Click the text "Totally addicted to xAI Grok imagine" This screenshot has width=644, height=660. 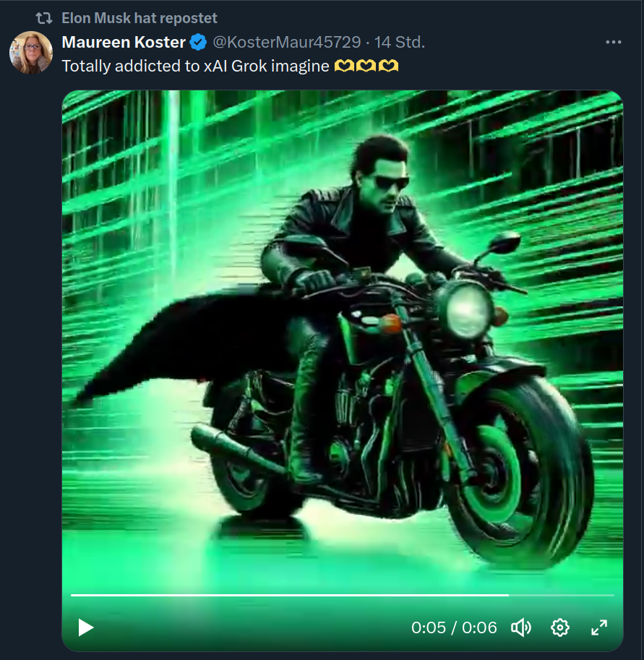(x=196, y=66)
